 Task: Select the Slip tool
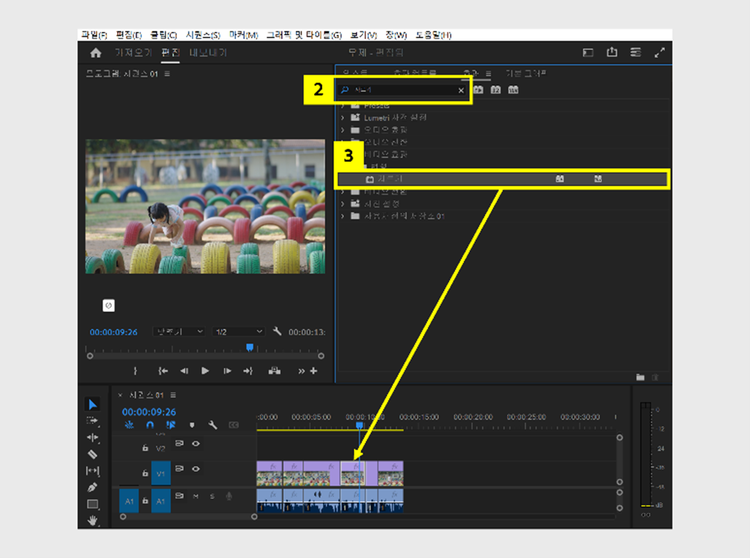(92, 471)
